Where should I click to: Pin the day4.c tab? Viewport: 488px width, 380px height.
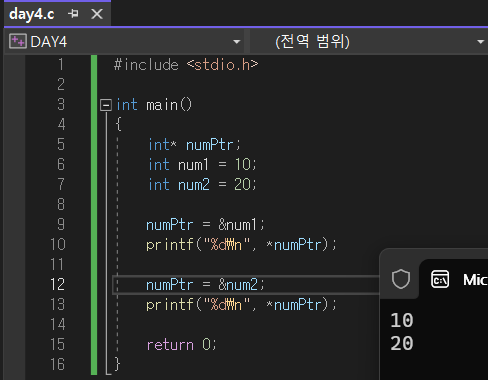click(73, 14)
